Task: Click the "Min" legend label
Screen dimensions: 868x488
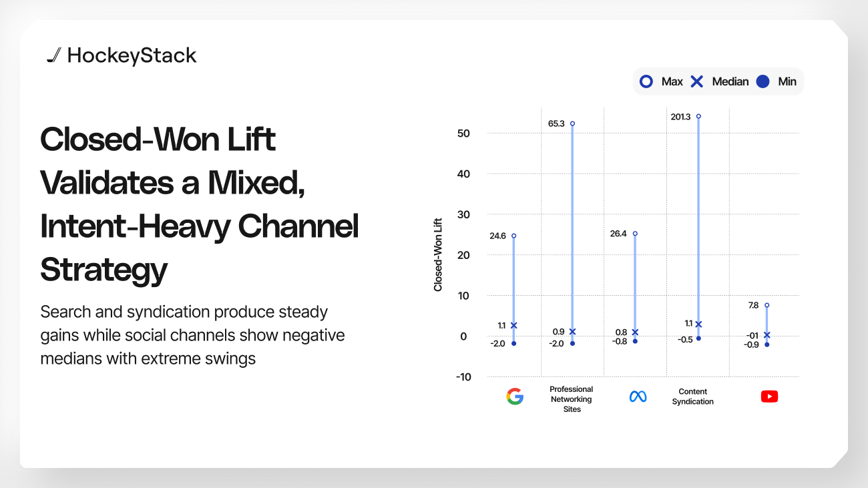Action: tap(787, 81)
